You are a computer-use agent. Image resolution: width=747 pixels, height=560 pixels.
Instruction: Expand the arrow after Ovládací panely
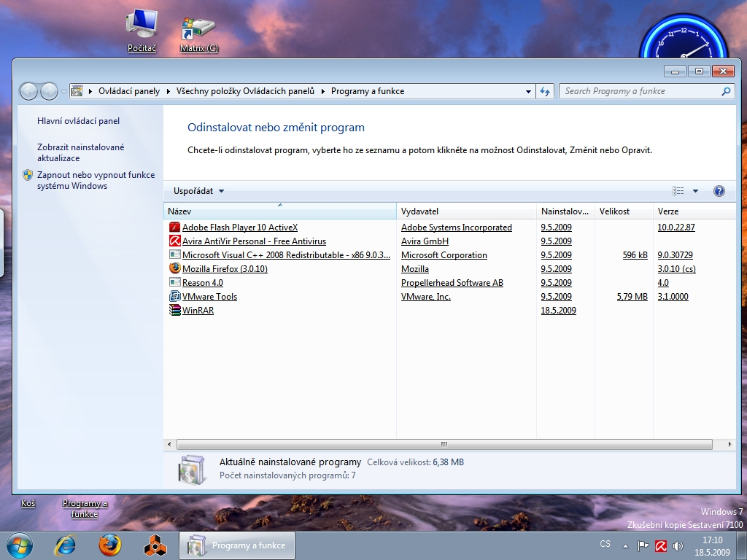[169, 91]
